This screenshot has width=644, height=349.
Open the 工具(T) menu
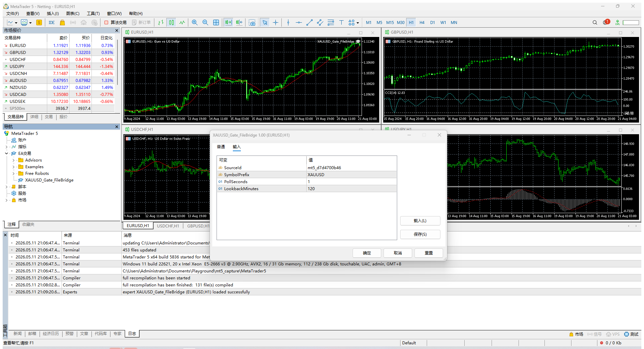coord(93,14)
